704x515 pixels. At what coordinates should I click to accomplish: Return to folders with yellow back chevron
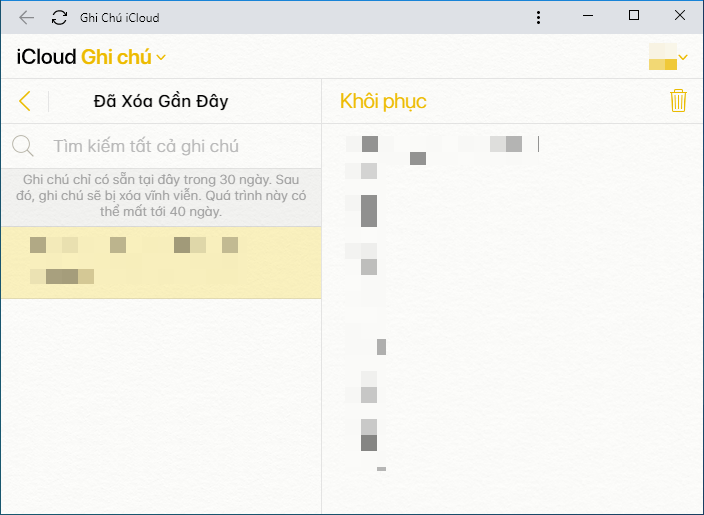[25, 101]
